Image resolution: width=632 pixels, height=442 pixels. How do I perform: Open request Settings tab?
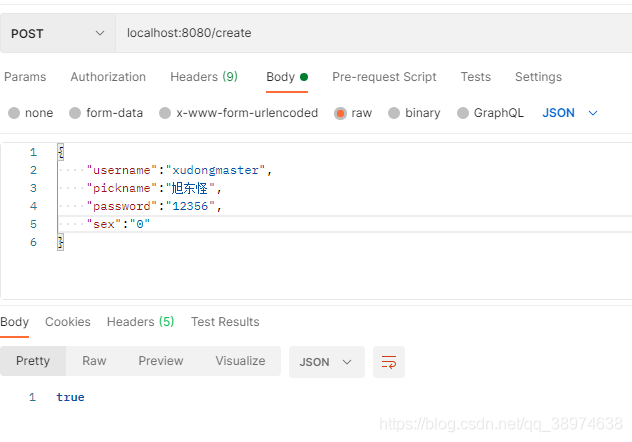(538, 77)
